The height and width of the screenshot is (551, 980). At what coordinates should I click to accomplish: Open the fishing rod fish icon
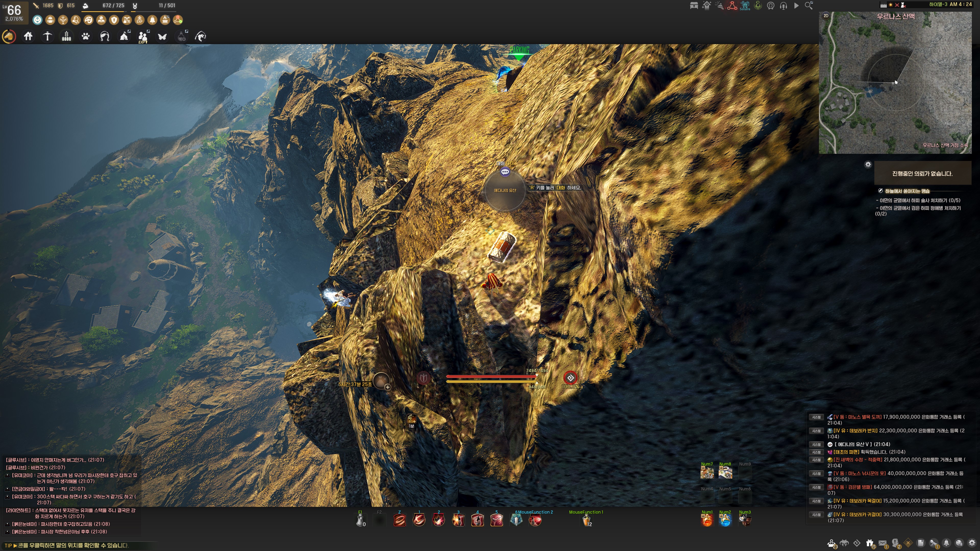[201, 36]
